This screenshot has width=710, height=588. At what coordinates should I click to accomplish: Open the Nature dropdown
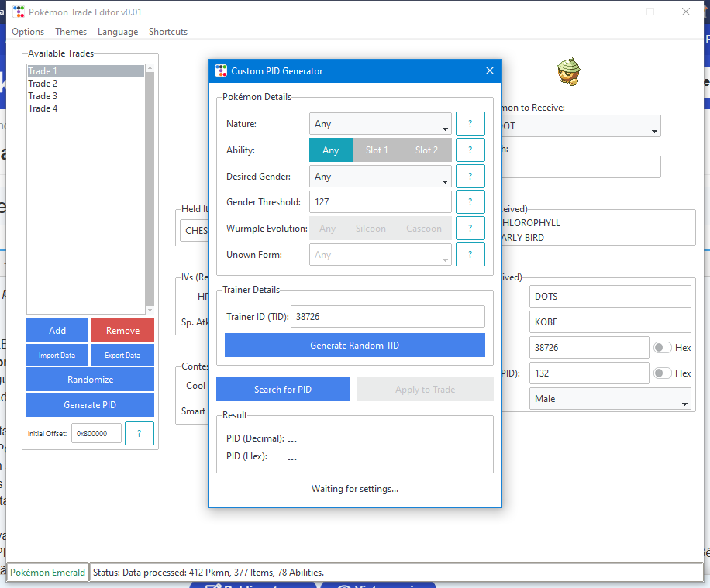click(380, 124)
